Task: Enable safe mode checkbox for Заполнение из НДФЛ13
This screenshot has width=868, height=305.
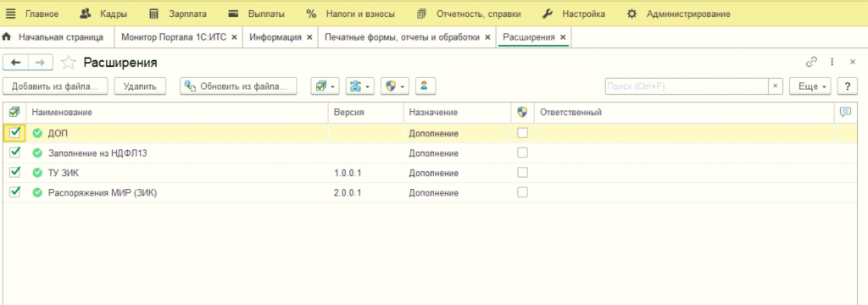Action: pyautogui.click(x=522, y=152)
